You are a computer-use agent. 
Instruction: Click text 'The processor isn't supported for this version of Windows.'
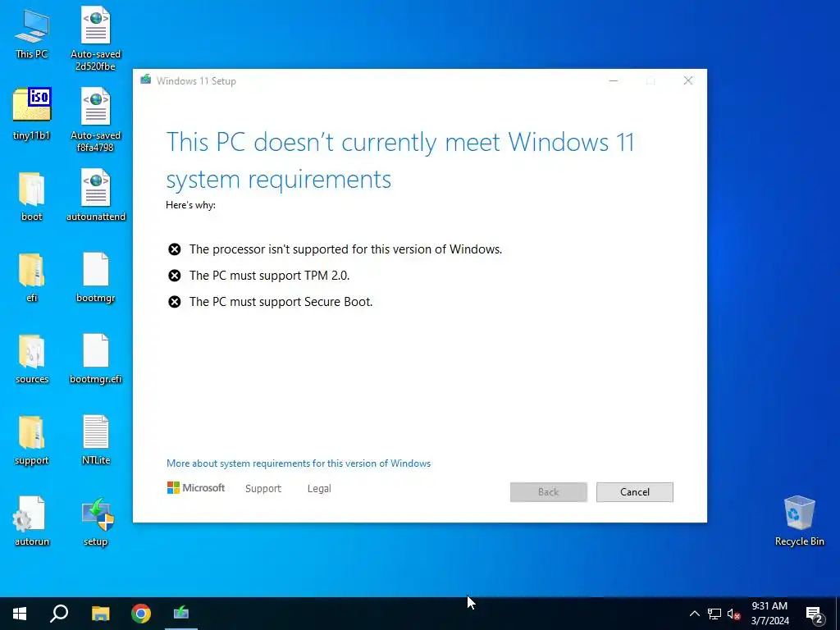(x=345, y=249)
